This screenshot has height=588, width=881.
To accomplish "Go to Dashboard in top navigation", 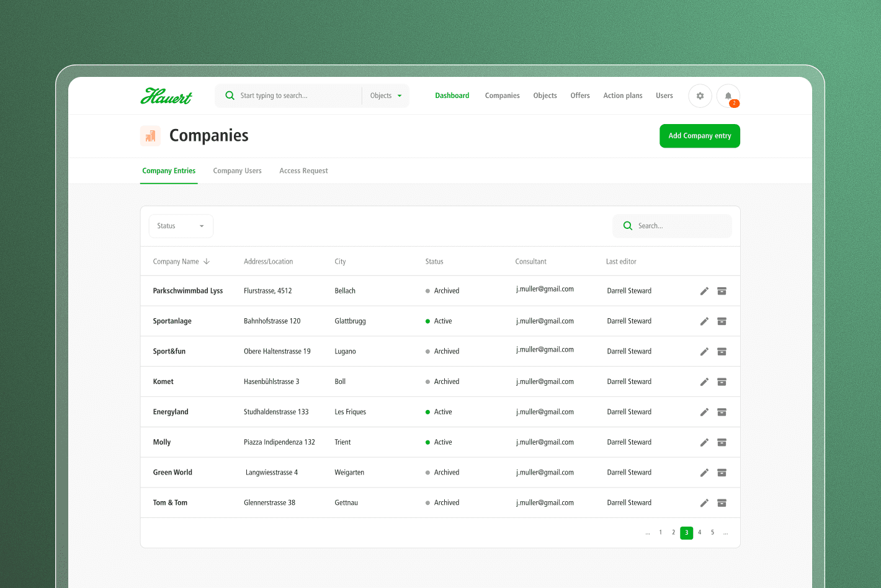I will pos(452,96).
